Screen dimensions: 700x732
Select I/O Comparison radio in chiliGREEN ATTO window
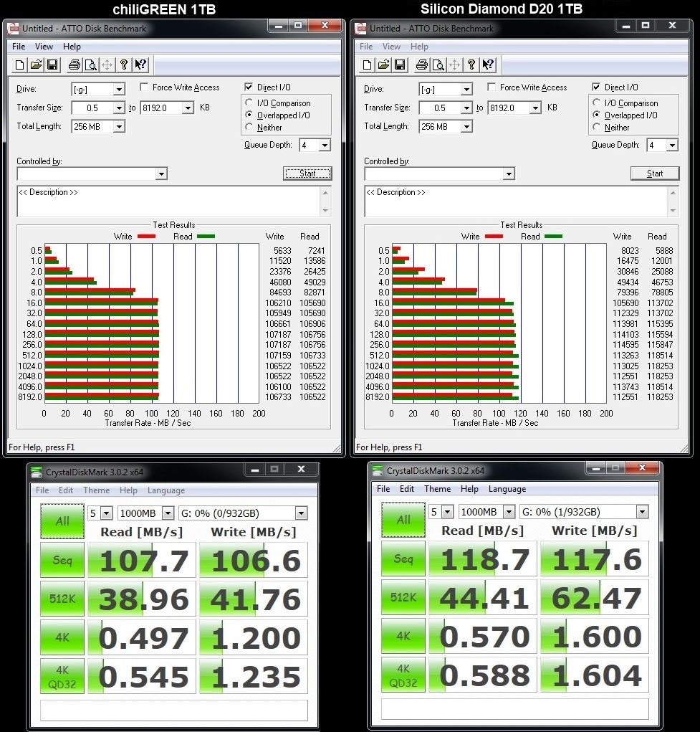pos(249,103)
